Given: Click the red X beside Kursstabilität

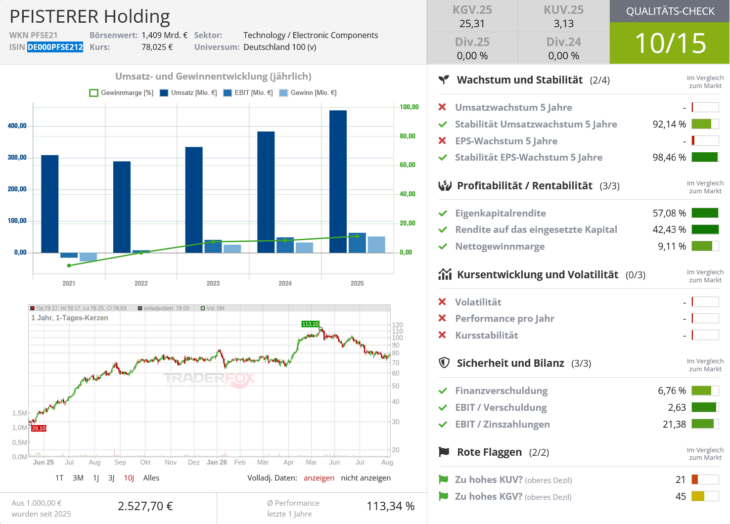Looking at the screenshot, I should tap(442, 335).
